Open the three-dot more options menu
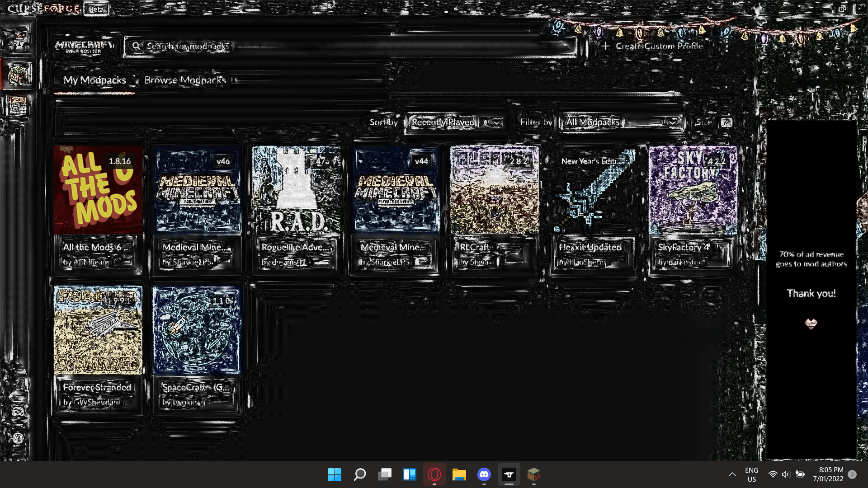Image resolution: width=868 pixels, height=488 pixels. [726, 46]
